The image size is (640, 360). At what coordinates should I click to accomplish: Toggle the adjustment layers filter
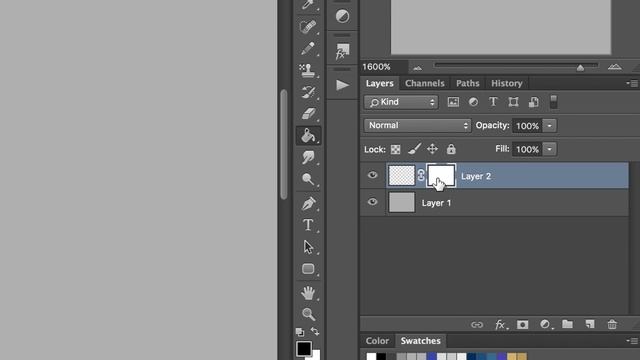pos(473,102)
